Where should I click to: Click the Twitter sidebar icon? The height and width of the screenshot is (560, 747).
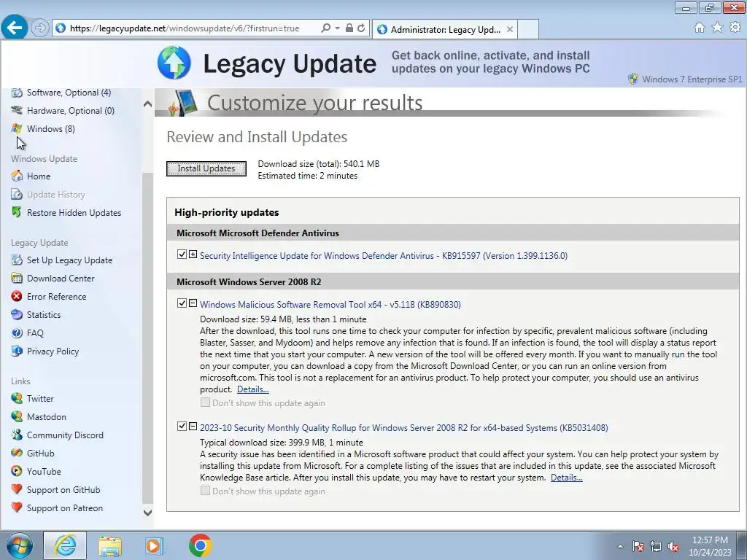17,399
